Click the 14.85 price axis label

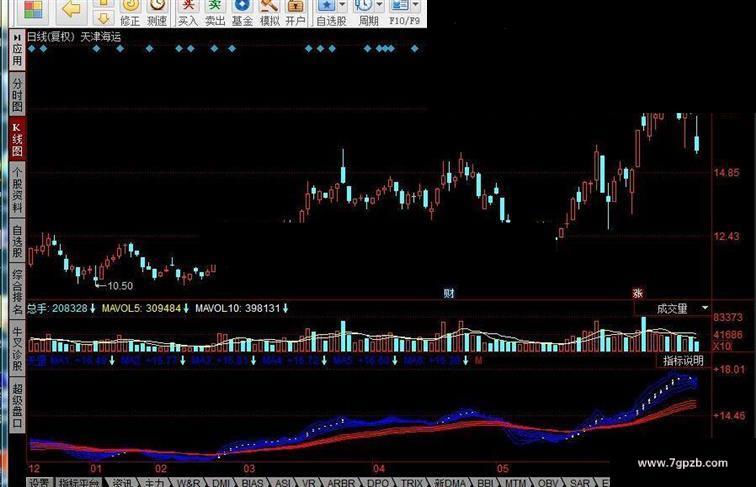[726, 173]
